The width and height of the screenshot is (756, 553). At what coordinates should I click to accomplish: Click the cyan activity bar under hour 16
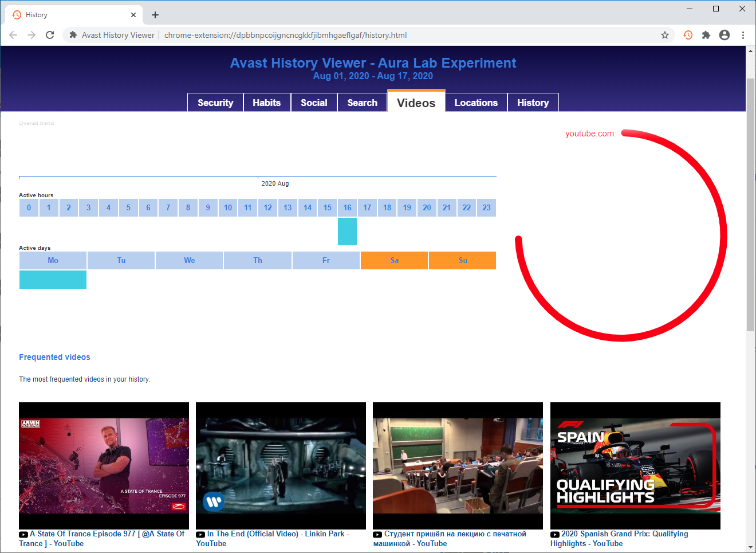(347, 232)
